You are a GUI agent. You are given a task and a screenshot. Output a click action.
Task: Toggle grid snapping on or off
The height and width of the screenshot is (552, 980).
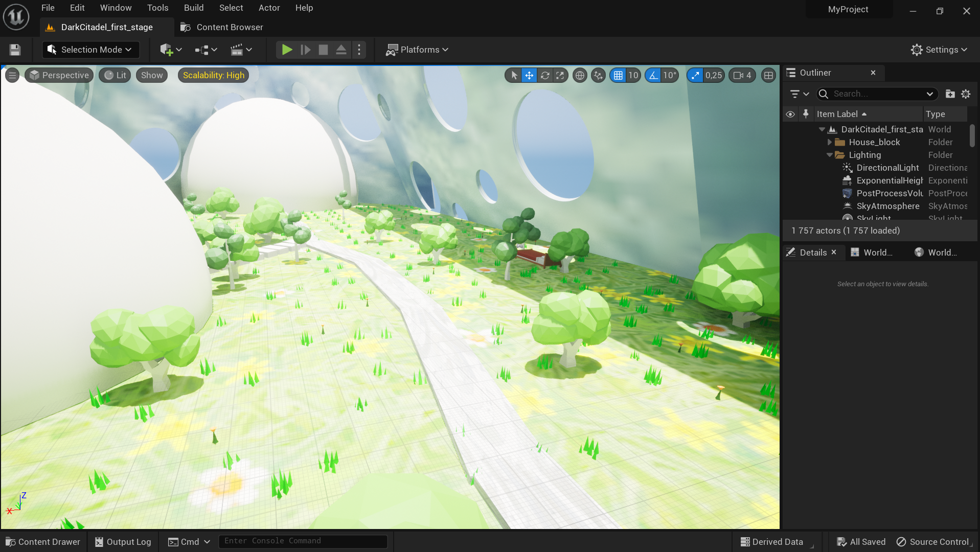click(x=618, y=75)
